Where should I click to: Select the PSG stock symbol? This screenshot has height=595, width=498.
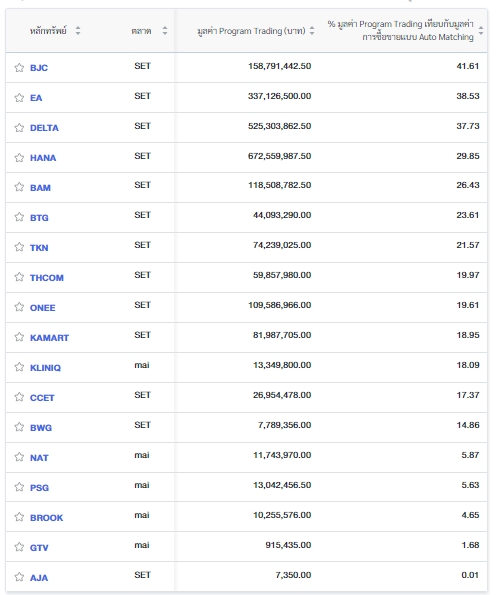39,488
